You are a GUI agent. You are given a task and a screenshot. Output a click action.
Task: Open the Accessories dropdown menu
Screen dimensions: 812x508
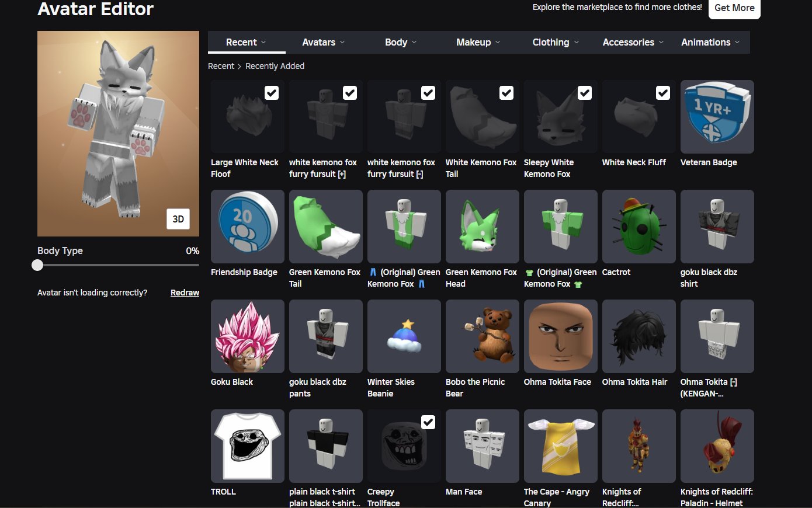coord(633,42)
